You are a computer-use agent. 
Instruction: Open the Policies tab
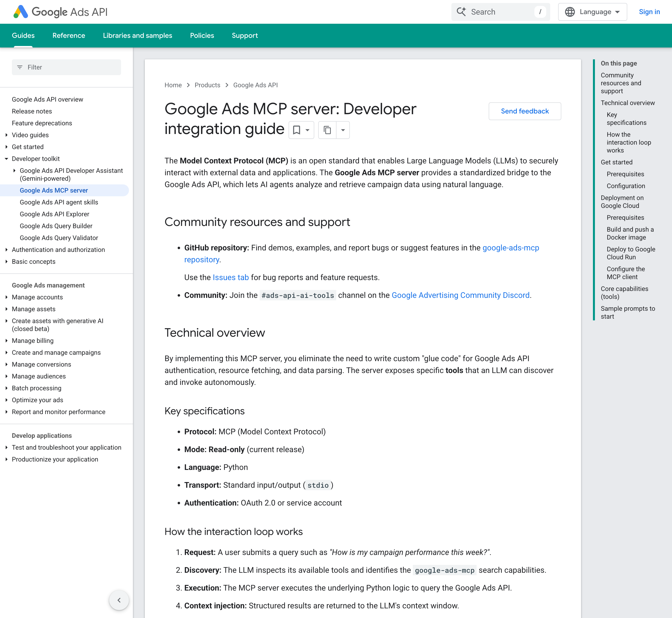click(202, 35)
